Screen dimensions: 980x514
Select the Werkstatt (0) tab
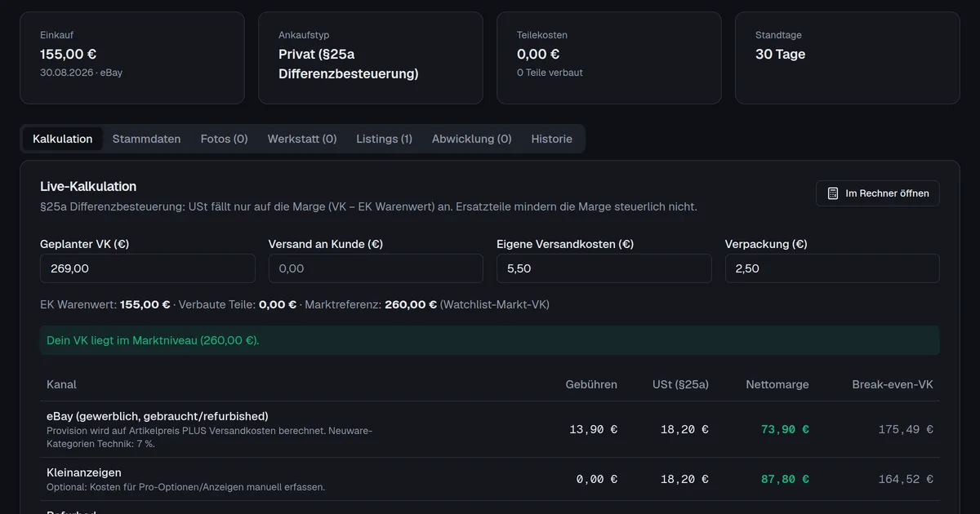(302, 139)
